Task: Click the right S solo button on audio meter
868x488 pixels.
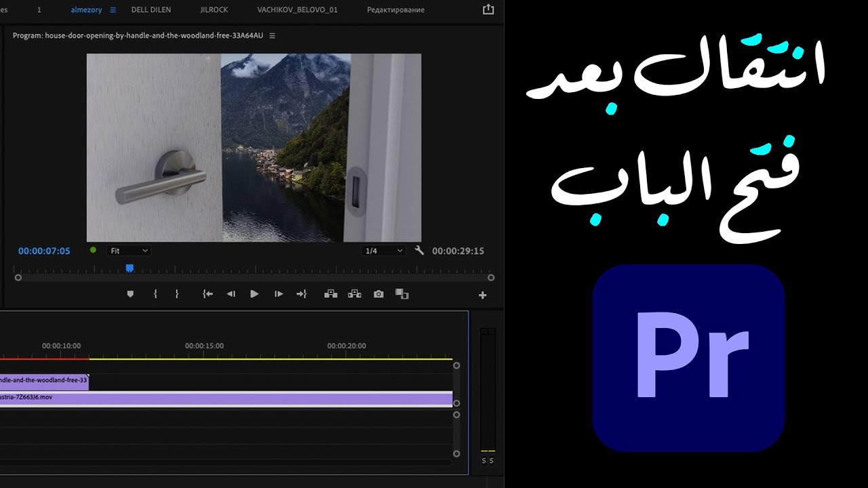Action: click(x=492, y=461)
